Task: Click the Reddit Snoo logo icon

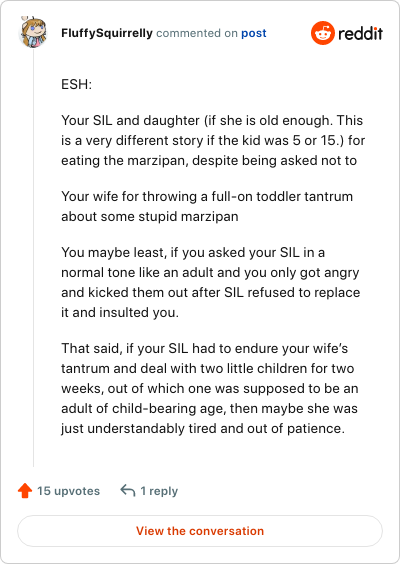Action: coord(323,33)
